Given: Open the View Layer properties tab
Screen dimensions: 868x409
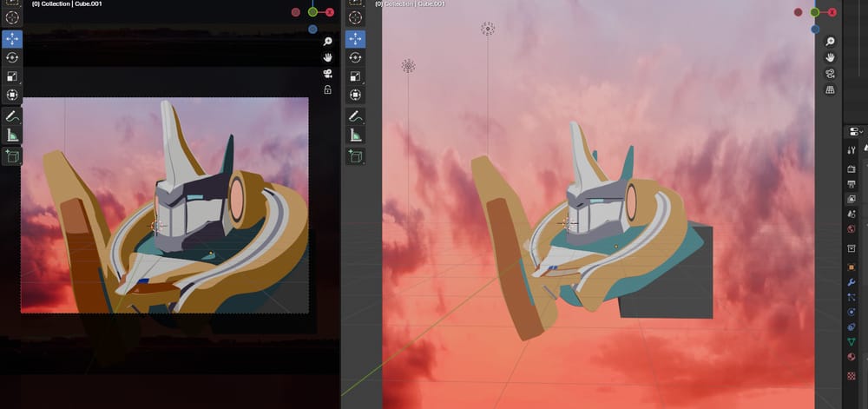Looking at the screenshot, I should tap(852, 199).
